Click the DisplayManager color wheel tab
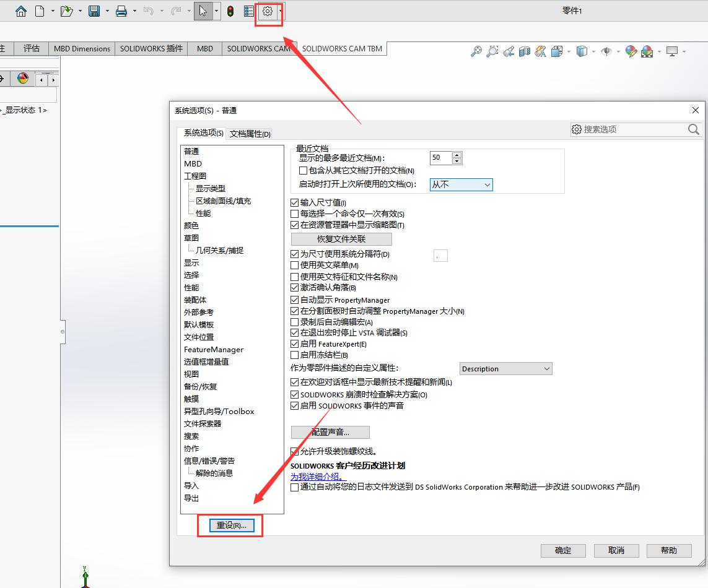 [23, 79]
